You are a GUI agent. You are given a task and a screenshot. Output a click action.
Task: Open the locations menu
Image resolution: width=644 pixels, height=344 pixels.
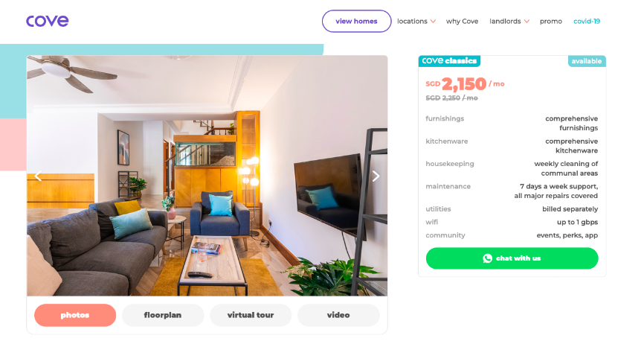pos(413,22)
